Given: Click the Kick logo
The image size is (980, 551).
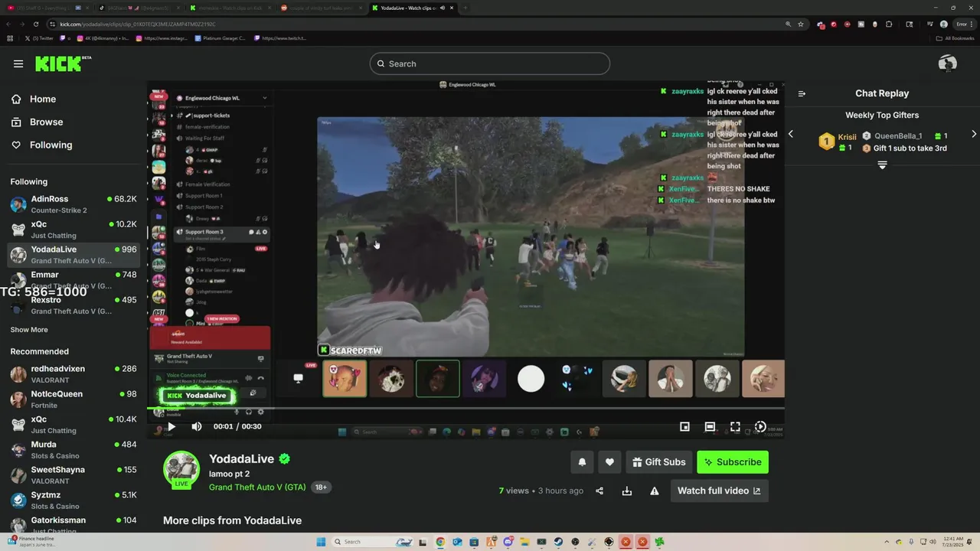Looking at the screenshot, I should (63, 63).
